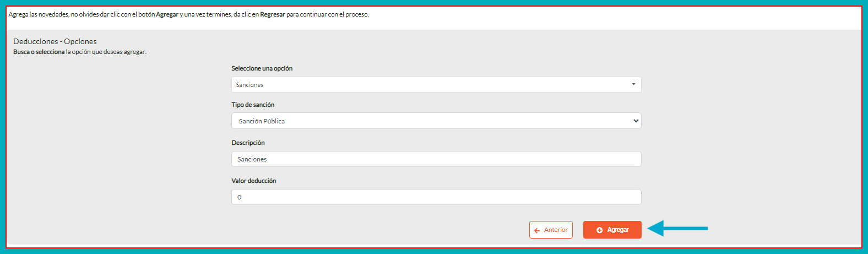868x254 pixels.
Task: Click the Tipo de sanción label
Action: click(x=253, y=105)
